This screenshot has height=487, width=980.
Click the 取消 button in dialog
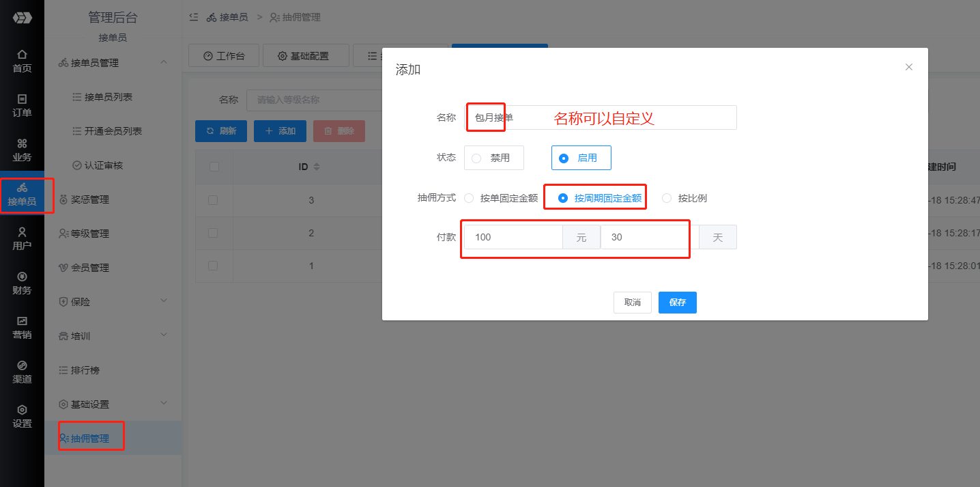632,303
